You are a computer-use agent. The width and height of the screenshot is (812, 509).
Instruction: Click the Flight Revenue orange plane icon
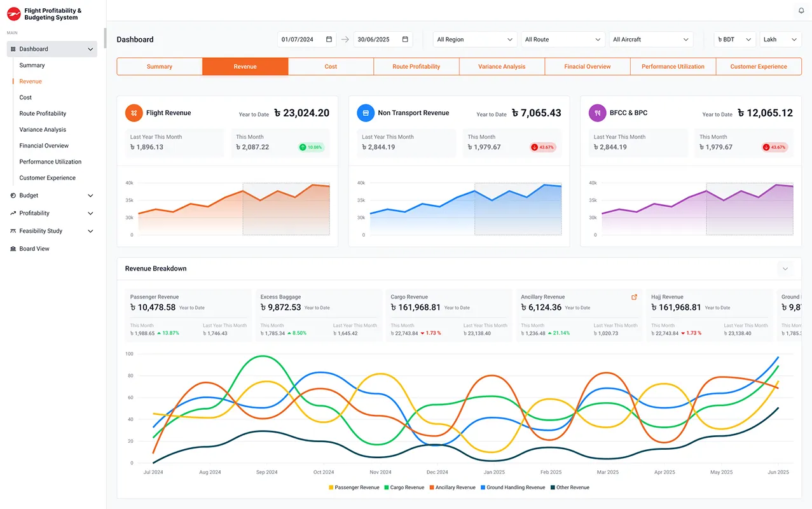pyautogui.click(x=134, y=113)
